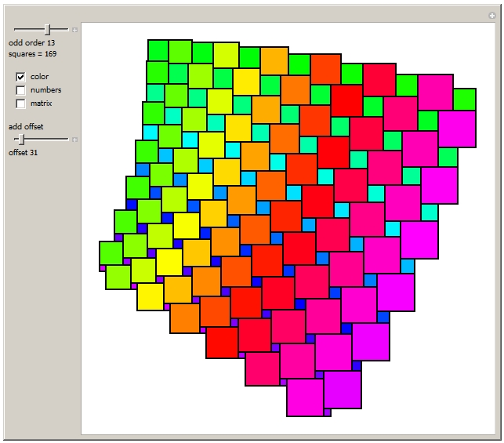Image resolution: width=504 pixels, height=443 pixels.
Task: Click the odd order slider thumb
Action: point(48,30)
